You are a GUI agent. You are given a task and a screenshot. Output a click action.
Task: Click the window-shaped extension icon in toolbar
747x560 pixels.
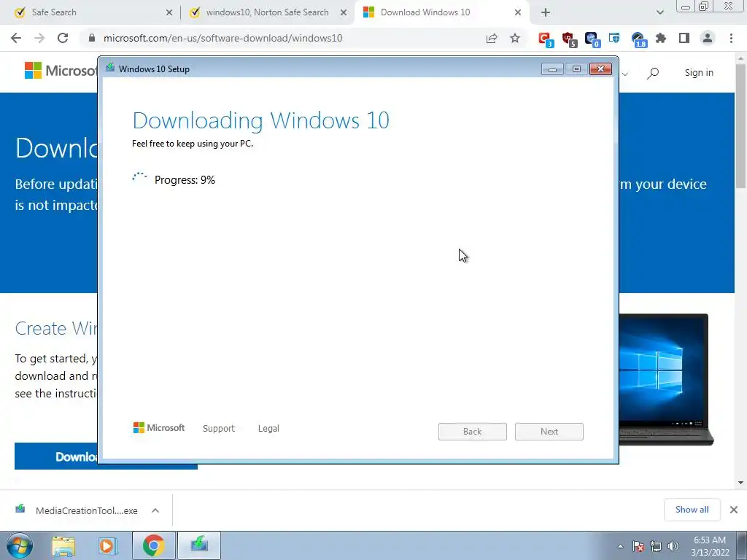point(614,38)
